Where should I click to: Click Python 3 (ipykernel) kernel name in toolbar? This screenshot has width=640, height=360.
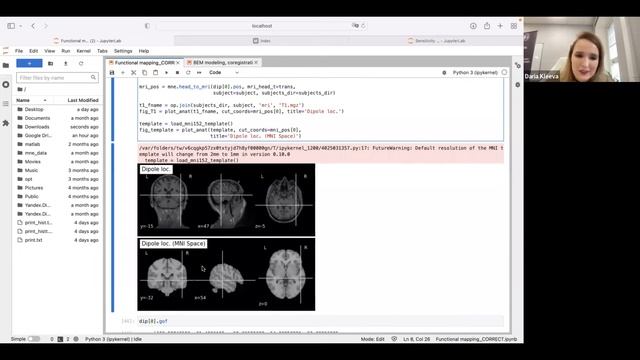pyautogui.click(x=475, y=73)
